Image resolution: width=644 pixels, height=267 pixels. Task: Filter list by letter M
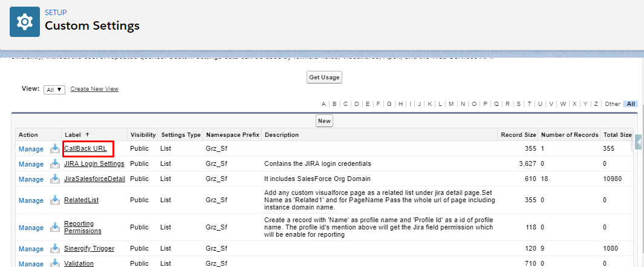tap(451, 104)
